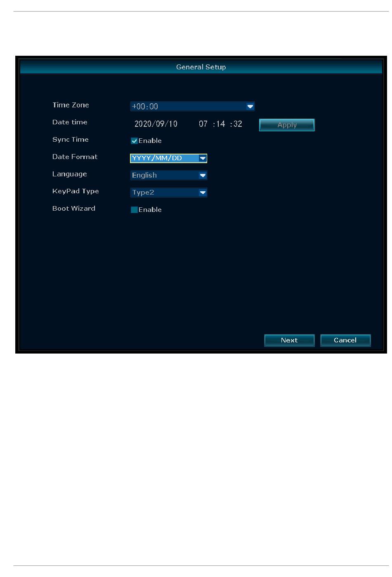392x577 pixels.
Task: Enable the Boot Wizard checkbox
Action: [134, 210]
